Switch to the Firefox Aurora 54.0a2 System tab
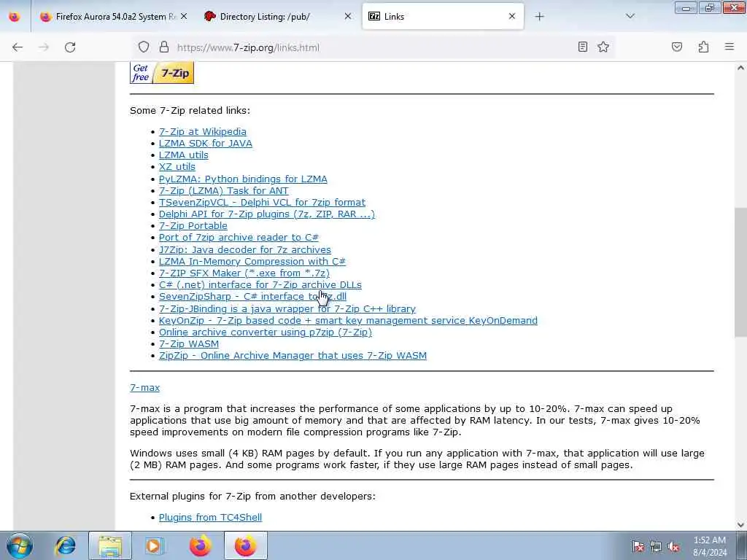Screen dimensions: 747x560 pyautogui.click(x=115, y=17)
